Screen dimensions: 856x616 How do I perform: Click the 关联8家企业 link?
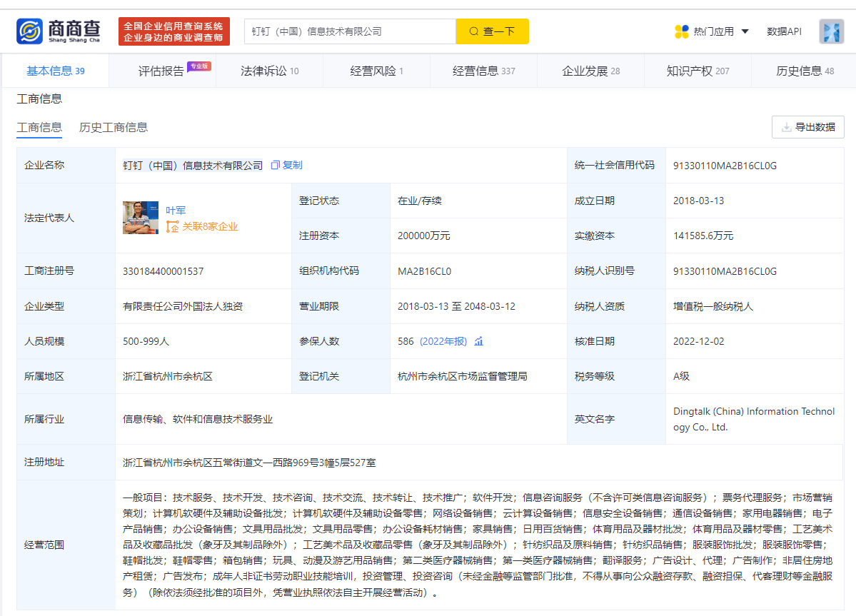[x=210, y=227]
